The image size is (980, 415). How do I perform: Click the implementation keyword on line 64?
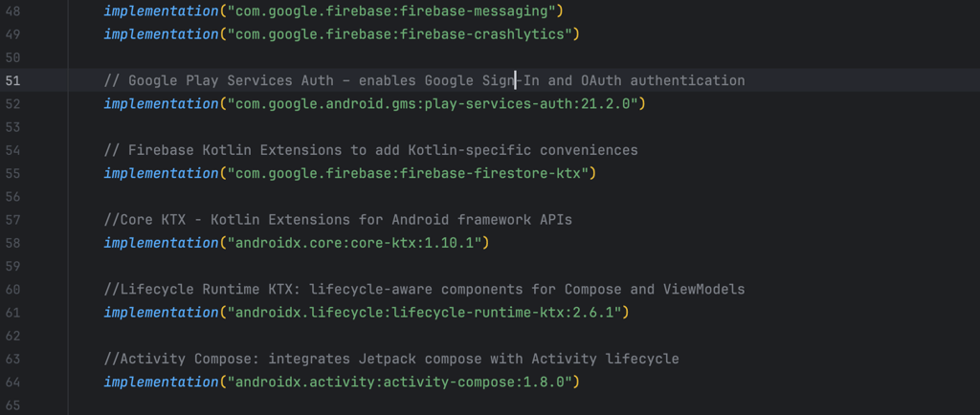tap(161, 382)
